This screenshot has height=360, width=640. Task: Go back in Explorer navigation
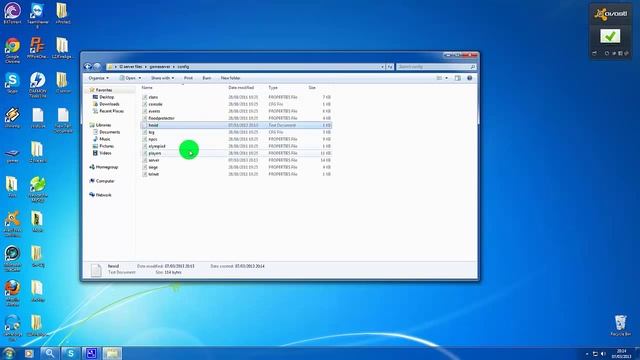pyautogui.click(x=88, y=67)
